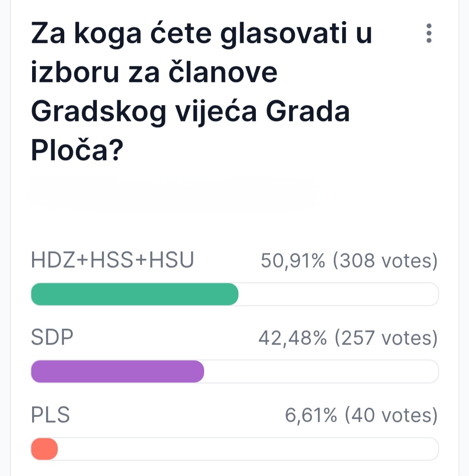Click 'izboru za članove' heading line
The width and height of the screenshot is (469, 476).
(x=154, y=72)
